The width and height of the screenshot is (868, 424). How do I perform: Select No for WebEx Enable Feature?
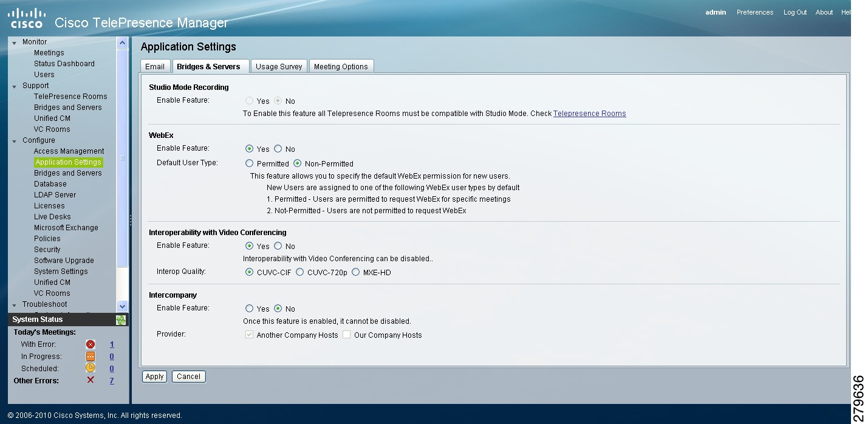(x=278, y=148)
